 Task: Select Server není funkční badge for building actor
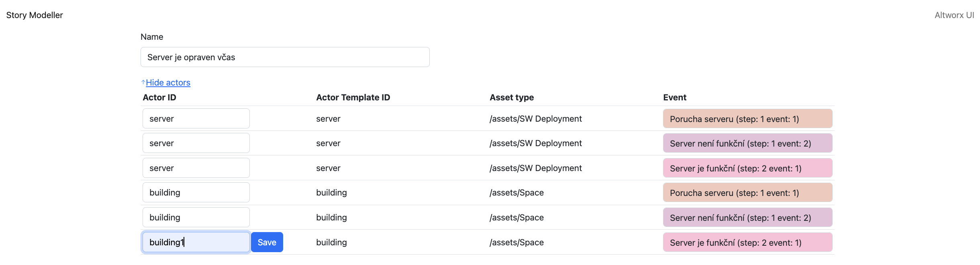[747, 218]
